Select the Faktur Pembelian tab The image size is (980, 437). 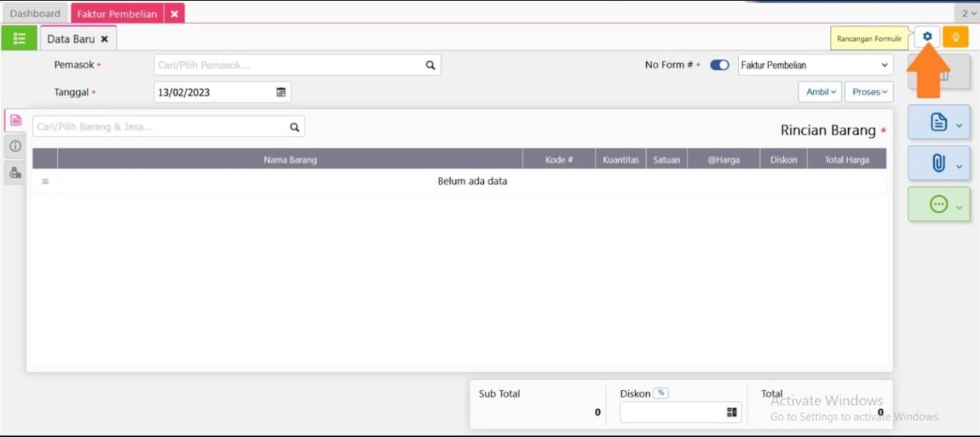click(117, 14)
